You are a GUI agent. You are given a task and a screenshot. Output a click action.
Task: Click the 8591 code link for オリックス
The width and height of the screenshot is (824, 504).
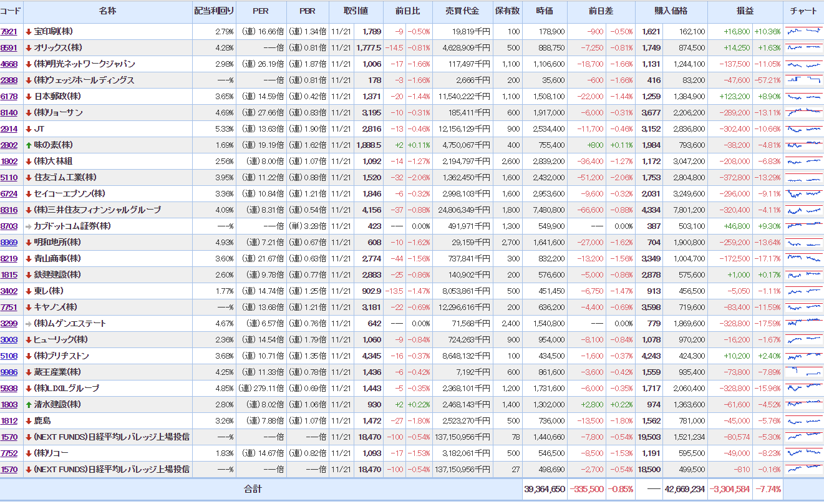pos(9,48)
